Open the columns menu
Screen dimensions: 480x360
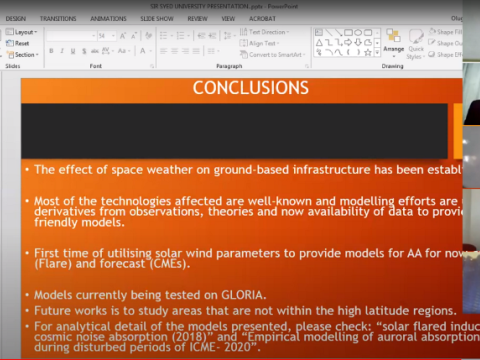click(x=213, y=51)
